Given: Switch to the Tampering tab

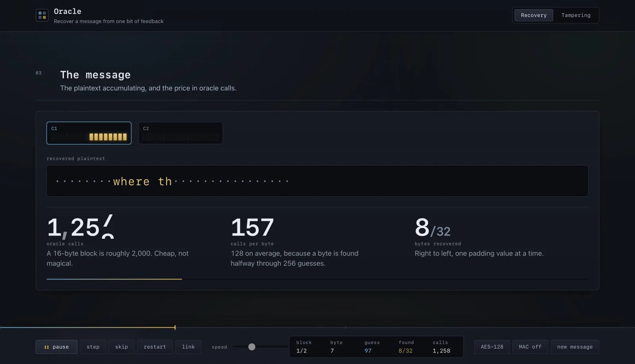Looking at the screenshot, I should point(576,15).
